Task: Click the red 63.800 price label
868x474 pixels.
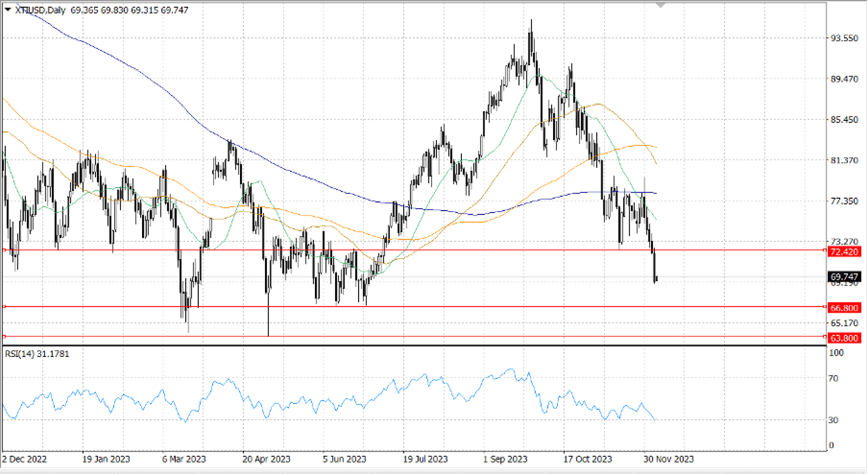Action: tap(844, 338)
